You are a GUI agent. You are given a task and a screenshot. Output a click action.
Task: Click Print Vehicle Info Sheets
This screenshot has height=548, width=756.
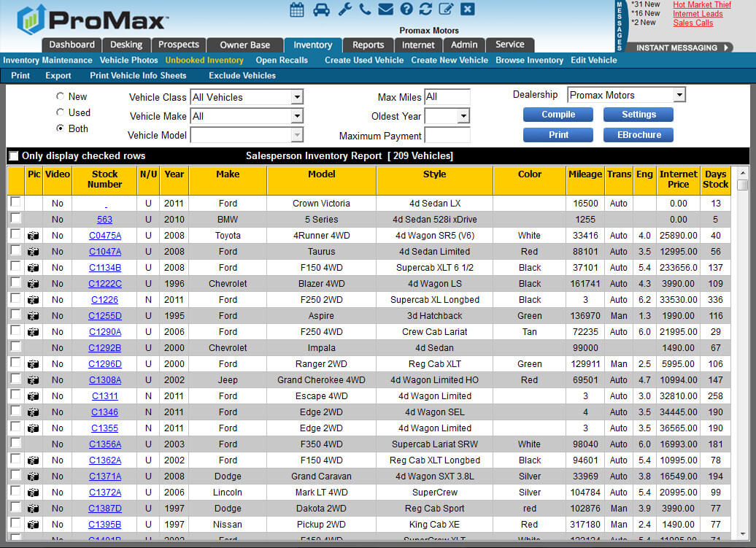point(138,76)
